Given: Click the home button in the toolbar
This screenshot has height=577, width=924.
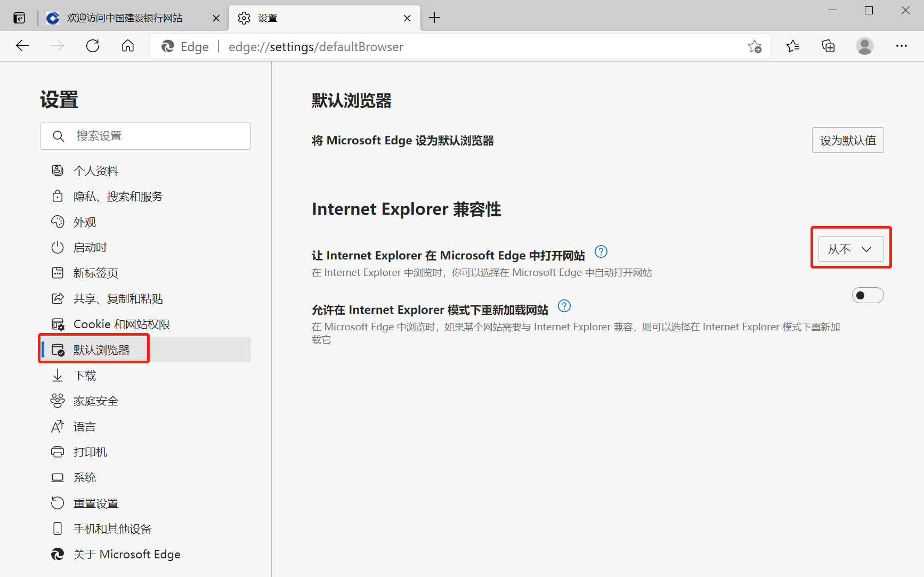Looking at the screenshot, I should [x=127, y=46].
